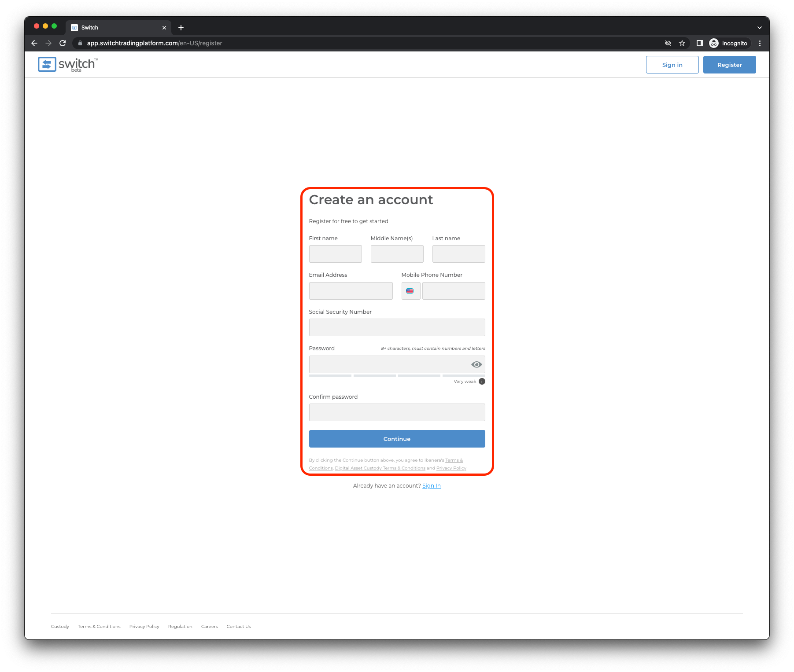Focus the Last name field
The image size is (794, 672).
pos(458,254)
